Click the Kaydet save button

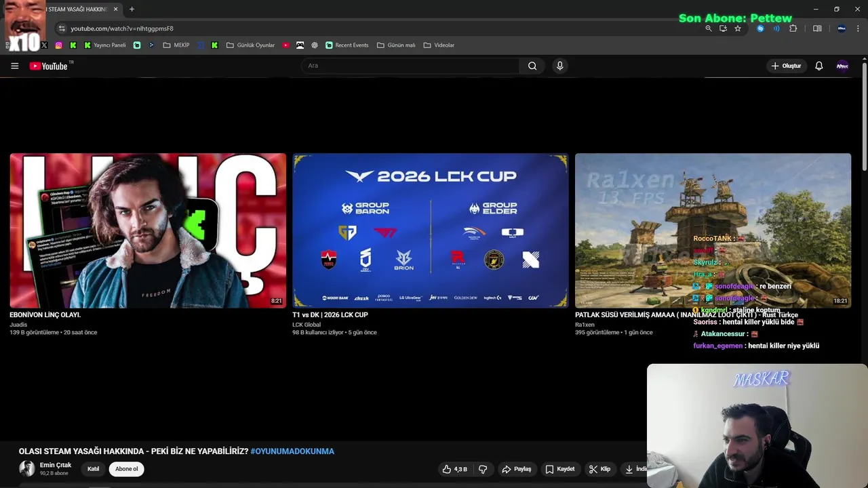[x=560, y=469]
